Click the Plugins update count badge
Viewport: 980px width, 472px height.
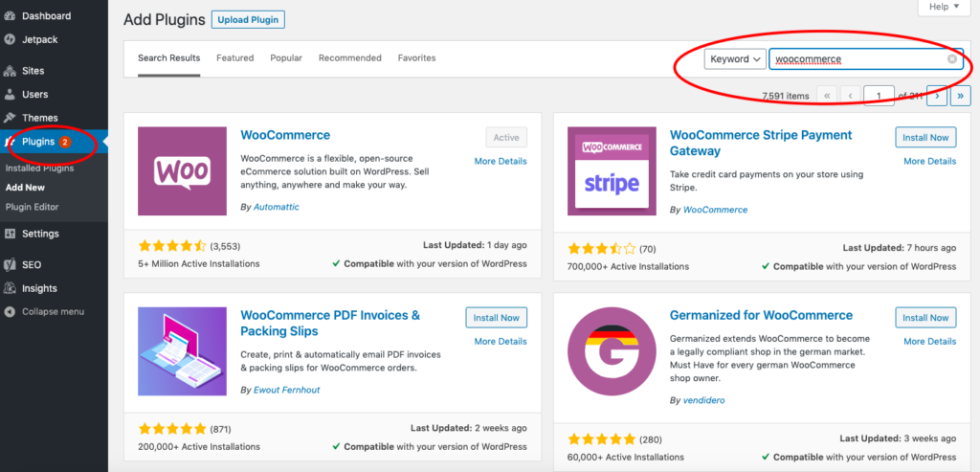tap(65, 142)
